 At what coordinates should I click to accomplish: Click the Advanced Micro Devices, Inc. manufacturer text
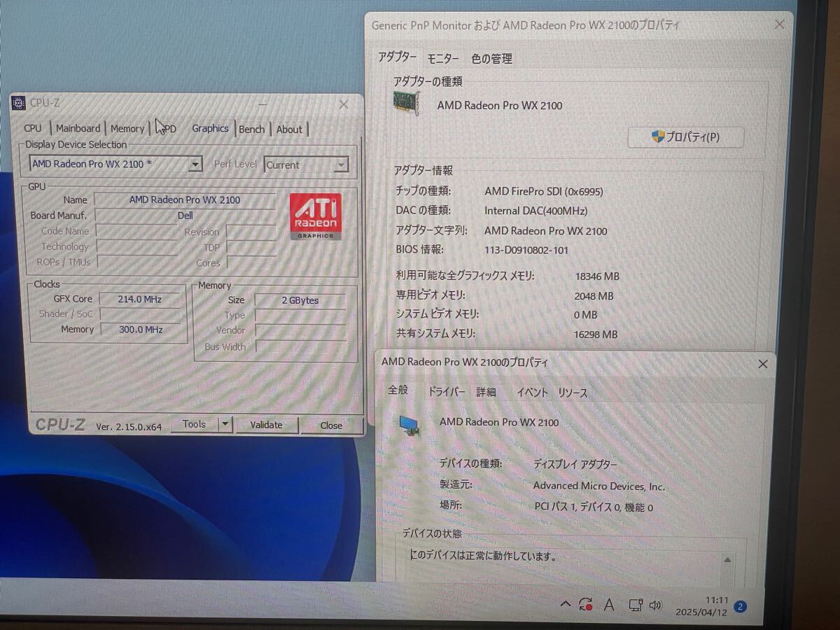[599, 486]
